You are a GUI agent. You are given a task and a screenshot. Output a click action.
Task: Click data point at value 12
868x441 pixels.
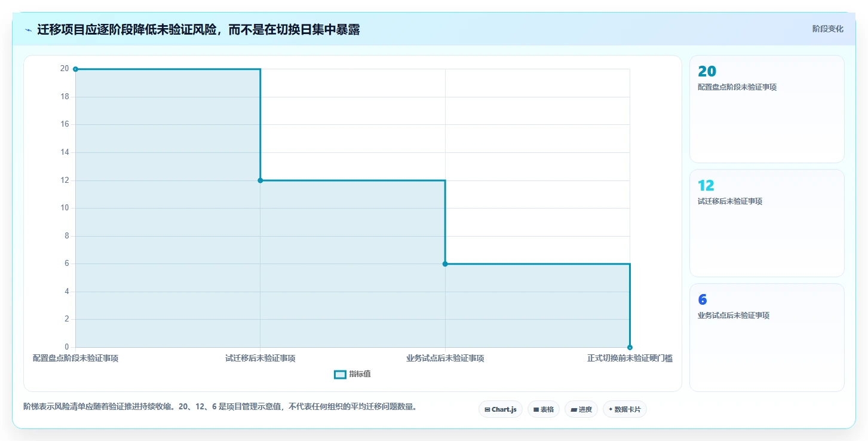pos(260,180)
